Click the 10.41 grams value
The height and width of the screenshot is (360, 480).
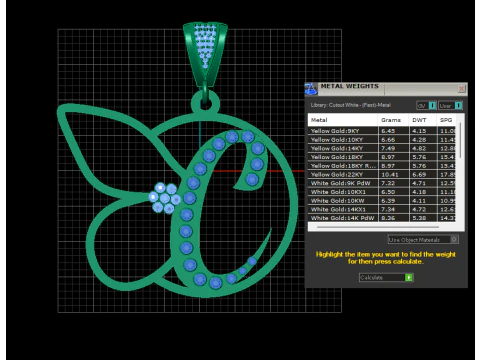coord(390,174)
